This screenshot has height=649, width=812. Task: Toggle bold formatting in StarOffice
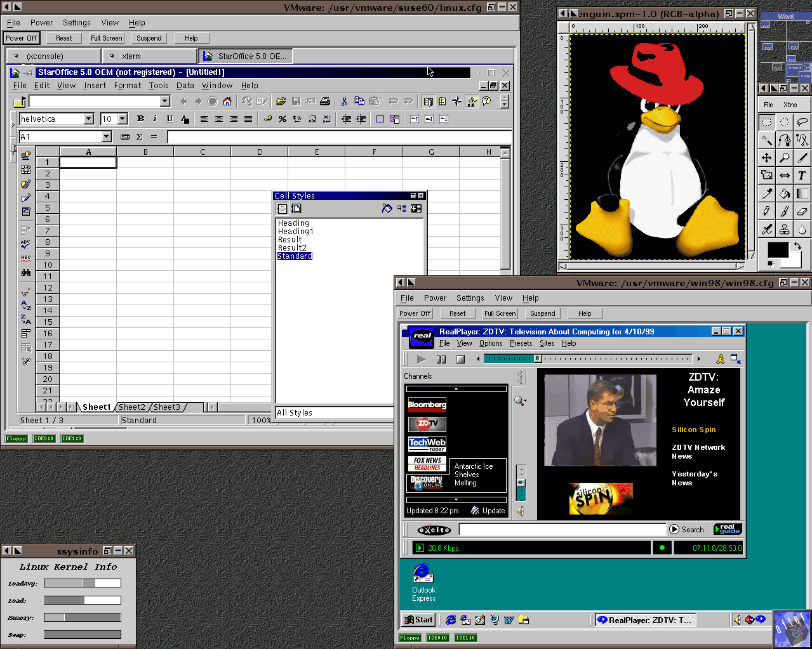tap(140, 119)
